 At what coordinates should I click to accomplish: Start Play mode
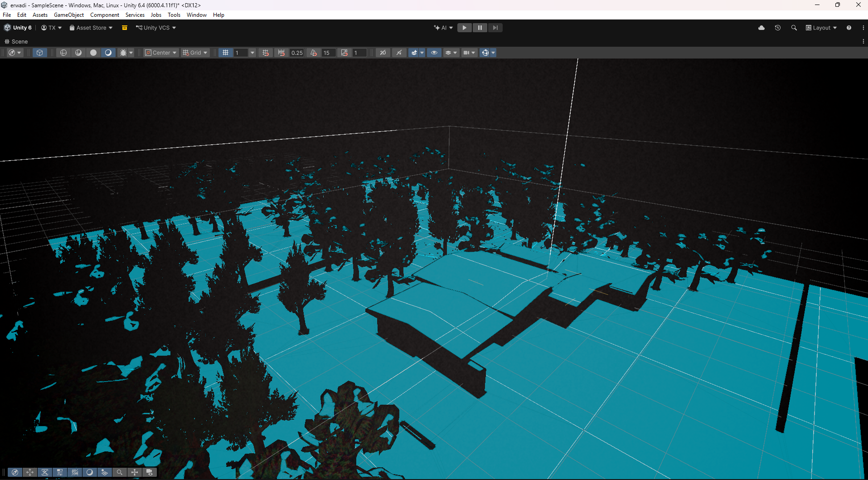pos(464,28)
